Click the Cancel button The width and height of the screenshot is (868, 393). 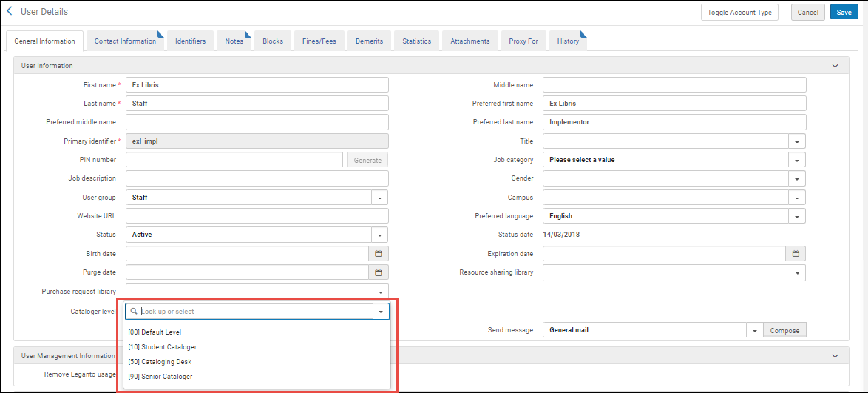(x=807, y=12)
